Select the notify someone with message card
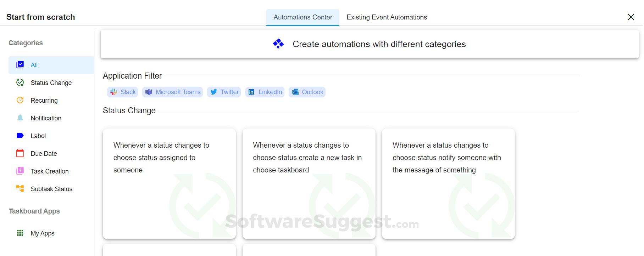Image resolution: width=644 pixels, height=256 pixels. (448, 183)
